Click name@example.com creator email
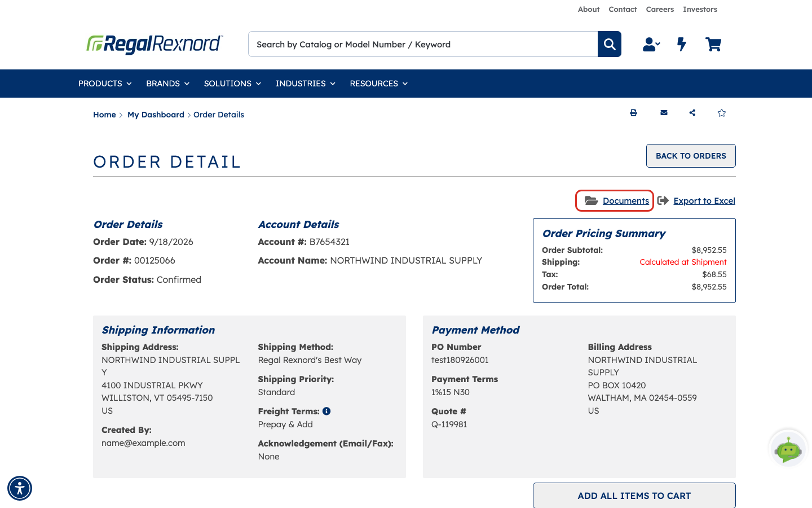 click(x=143, y=443)
